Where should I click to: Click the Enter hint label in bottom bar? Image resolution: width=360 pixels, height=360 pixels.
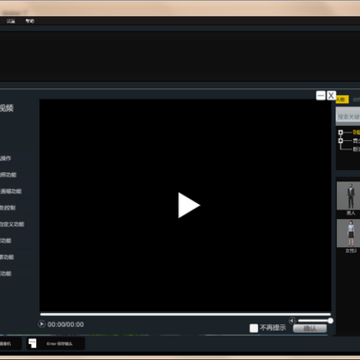pyautogui.click(x=59, y=344)
